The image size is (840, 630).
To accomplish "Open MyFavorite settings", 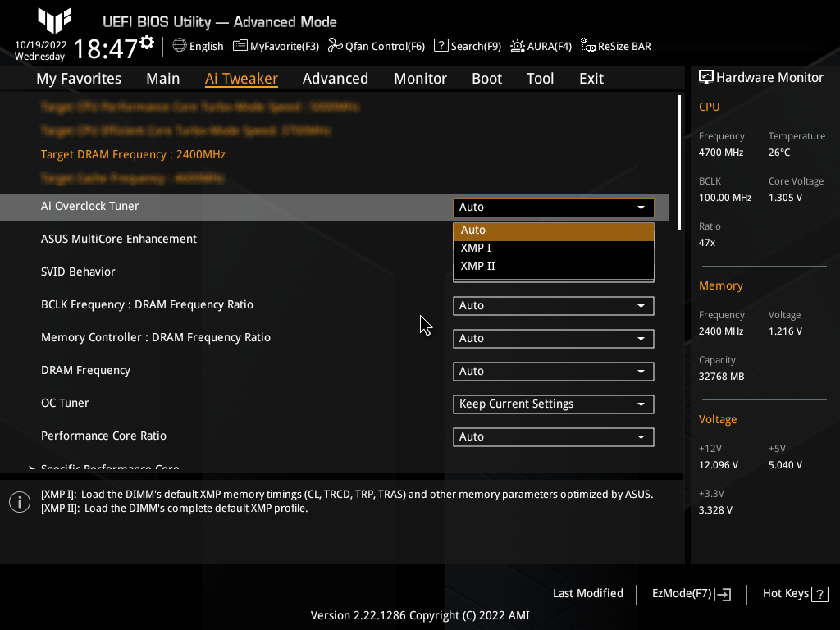I will click(x=276, y=46).
